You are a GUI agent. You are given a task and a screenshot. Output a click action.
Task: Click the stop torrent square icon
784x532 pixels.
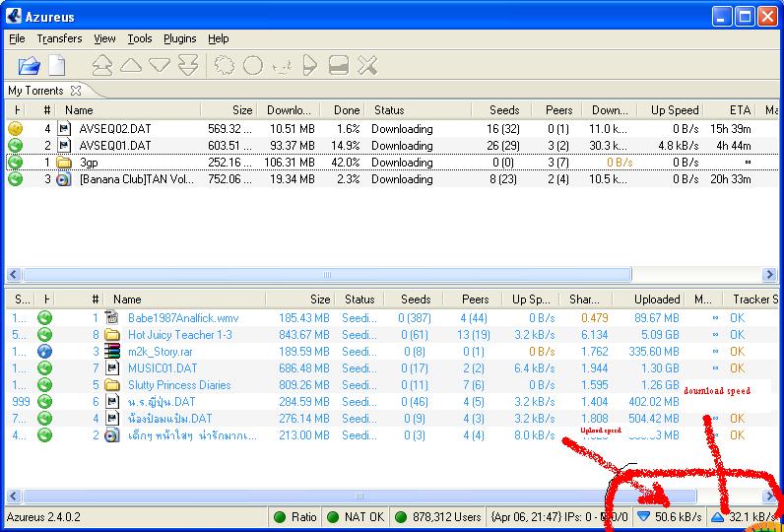tap(339, 65)
